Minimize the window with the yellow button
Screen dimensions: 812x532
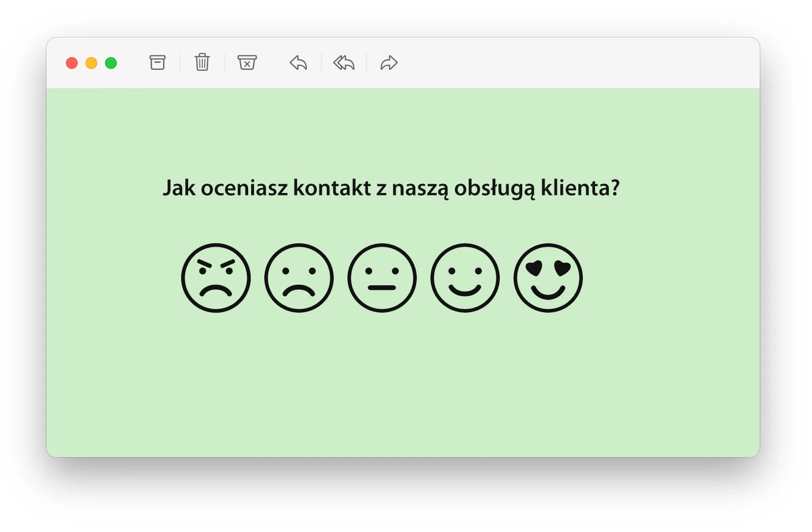(x=91, y=63)
